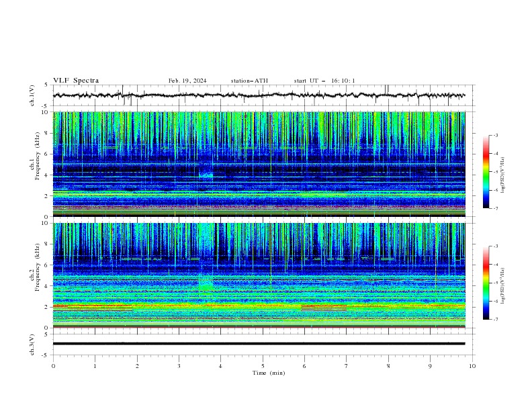Viewport: 532px width, 411px height.
Task: Click the "8" kHz tick on the ch.2 frequency axis
Action: pyautogui.click(x=46, y=244)
